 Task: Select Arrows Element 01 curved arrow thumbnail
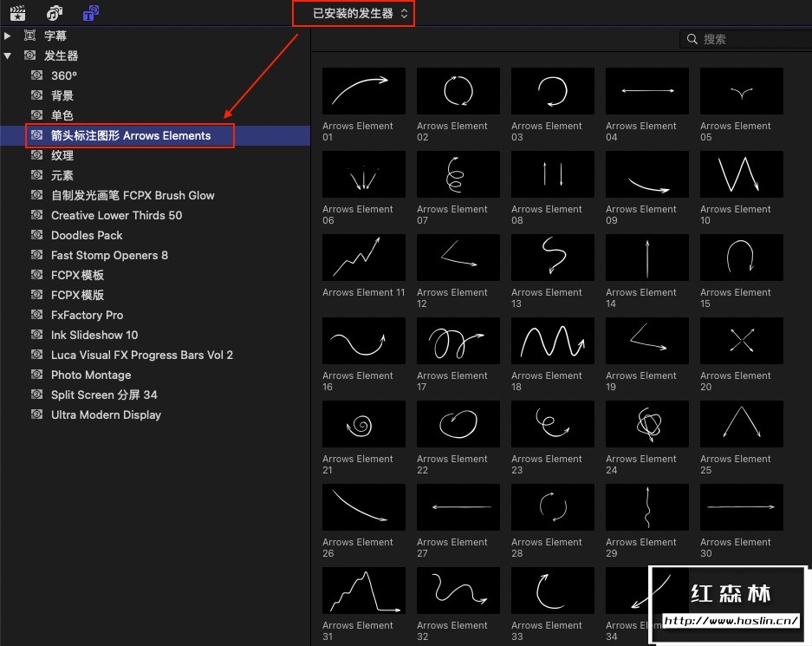point(363,91)
